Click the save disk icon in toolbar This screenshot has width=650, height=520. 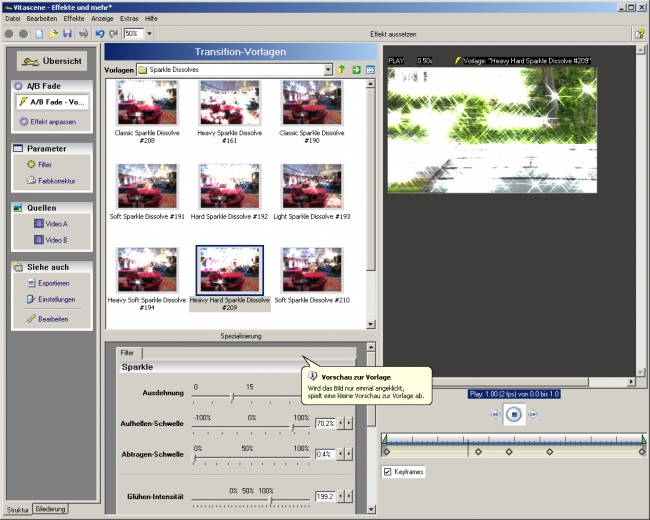coord(67,33)
